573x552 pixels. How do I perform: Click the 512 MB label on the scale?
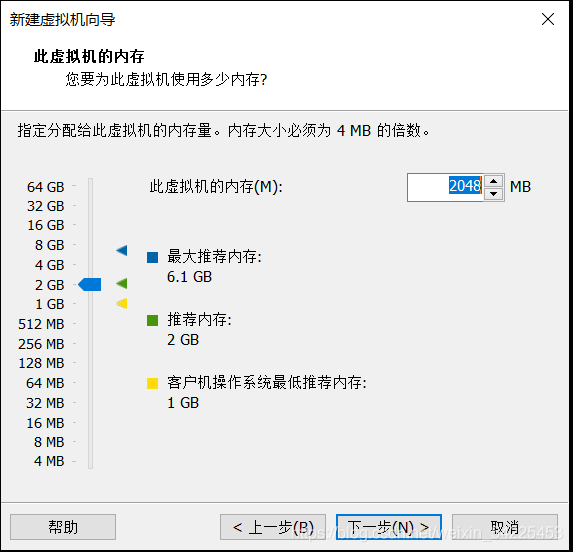click(41, 324)
